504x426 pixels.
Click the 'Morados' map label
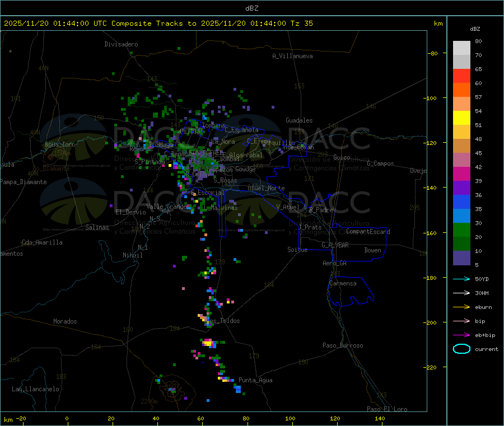click(x=65, y=321)
